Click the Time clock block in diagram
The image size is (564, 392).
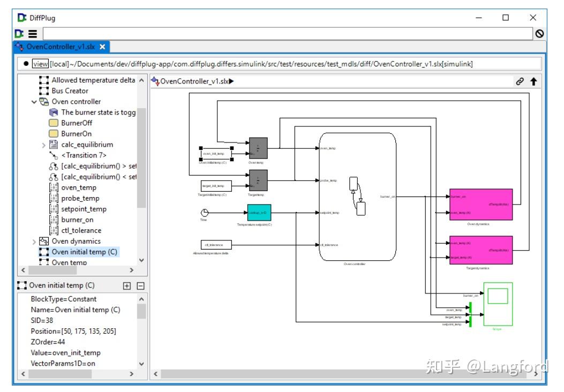pyautogui.click(x=204, y=213)
